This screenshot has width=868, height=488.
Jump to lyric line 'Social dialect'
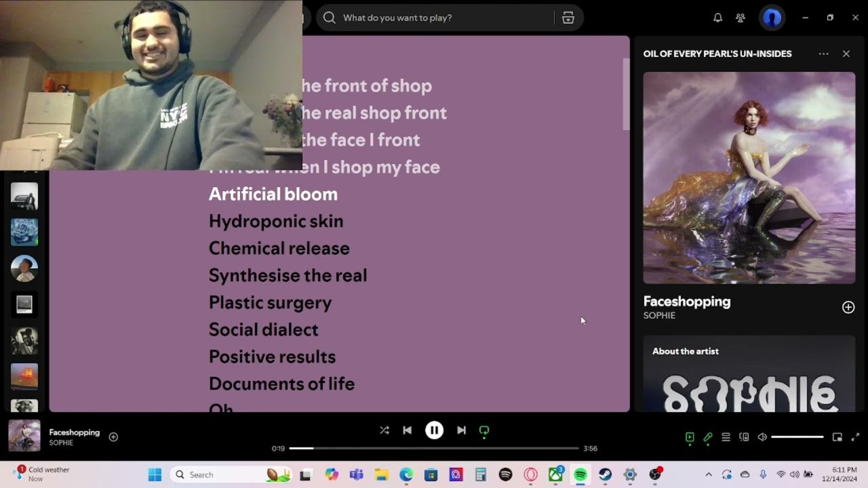click(x=264, y=329)
